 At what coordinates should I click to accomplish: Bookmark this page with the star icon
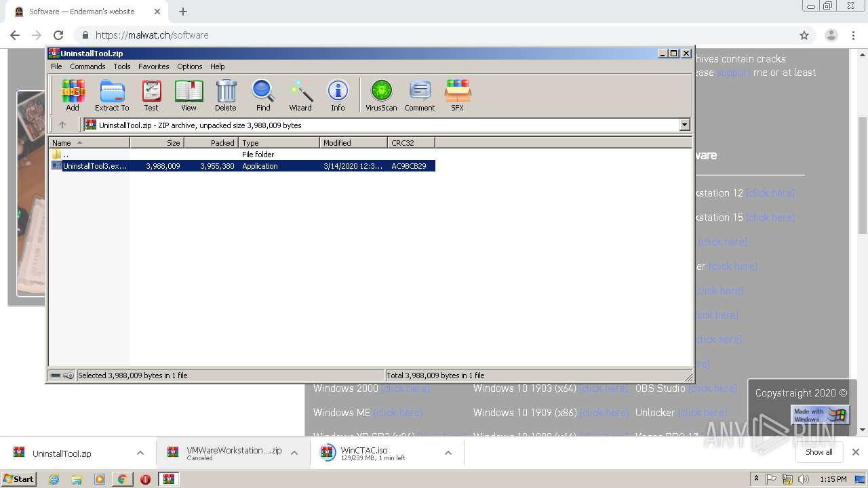point(804,35)
